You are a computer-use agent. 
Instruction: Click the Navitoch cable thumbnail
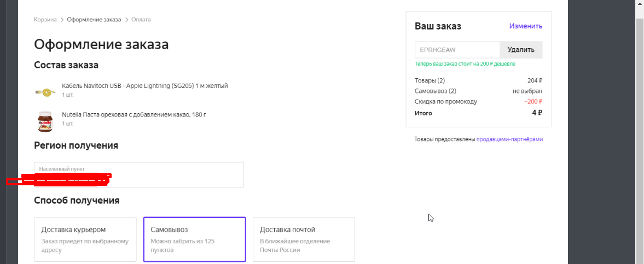point(45,92)
